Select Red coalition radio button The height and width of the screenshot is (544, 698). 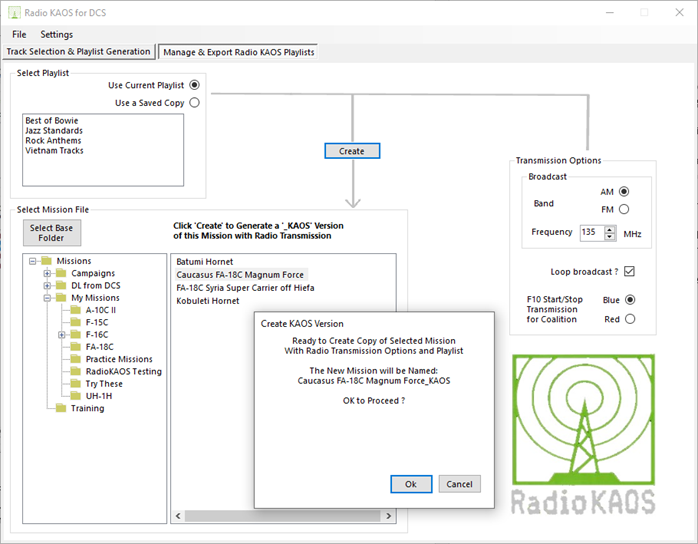[x=630, y=319]
